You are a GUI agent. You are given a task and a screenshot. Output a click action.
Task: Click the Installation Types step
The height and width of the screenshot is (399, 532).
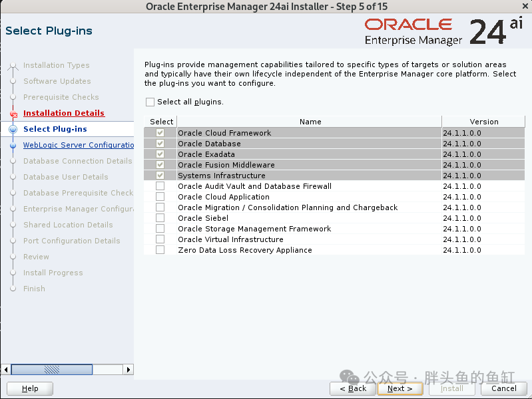57,65
